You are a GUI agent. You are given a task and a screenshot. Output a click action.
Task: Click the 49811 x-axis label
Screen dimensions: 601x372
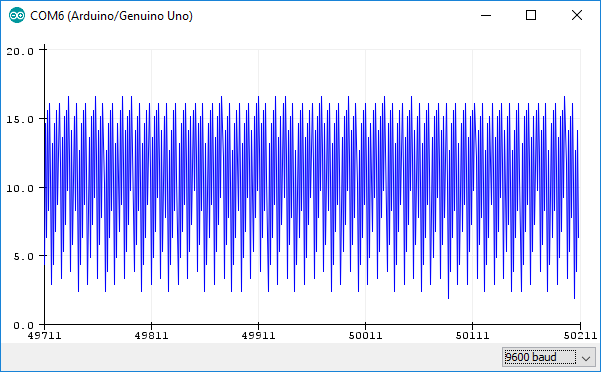(151, 336)
